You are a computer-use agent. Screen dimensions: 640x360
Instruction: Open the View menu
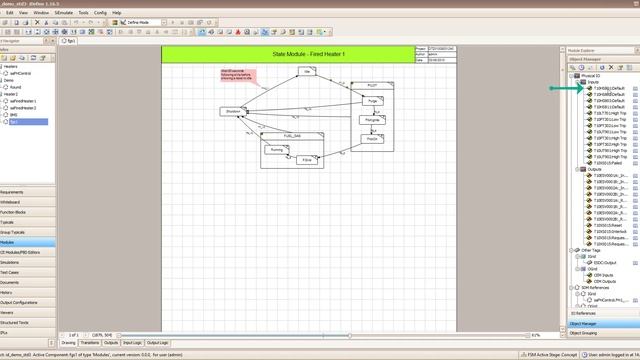point(23,13)
